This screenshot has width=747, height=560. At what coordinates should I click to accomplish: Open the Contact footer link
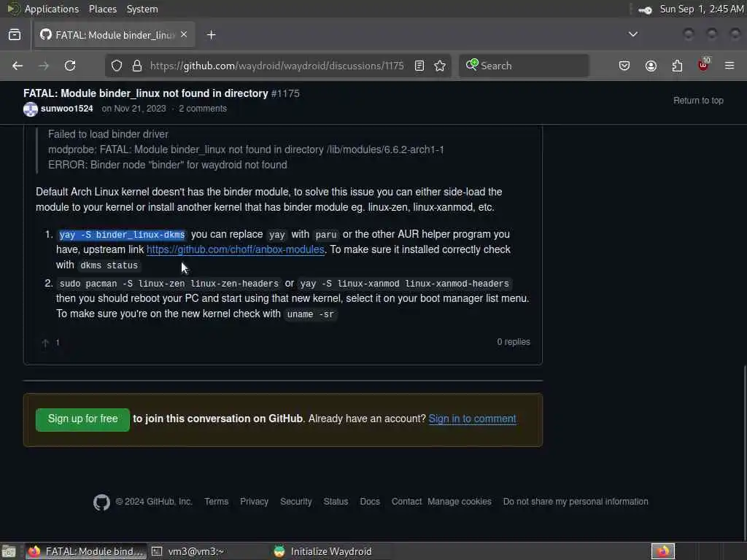[406, 502]
